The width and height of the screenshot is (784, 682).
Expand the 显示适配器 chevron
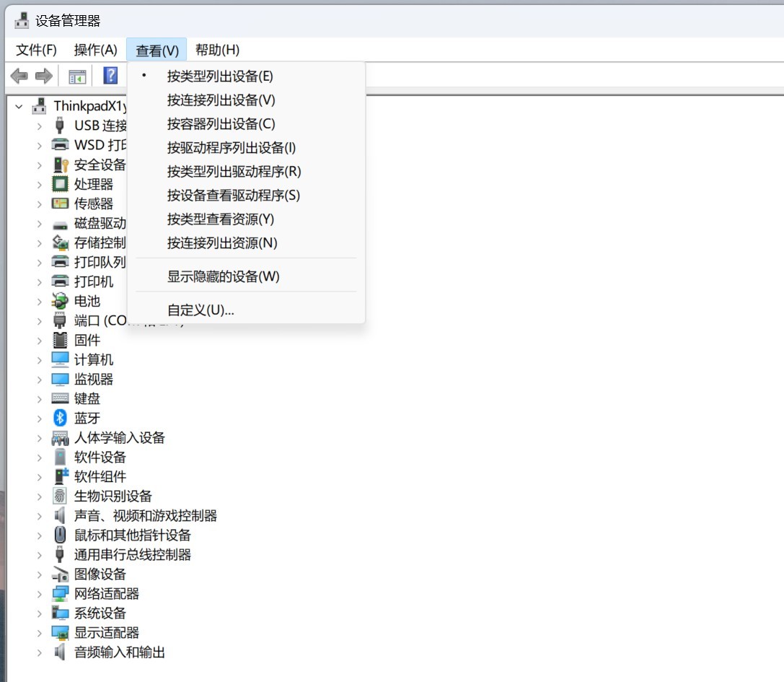[x=40, y=633]
